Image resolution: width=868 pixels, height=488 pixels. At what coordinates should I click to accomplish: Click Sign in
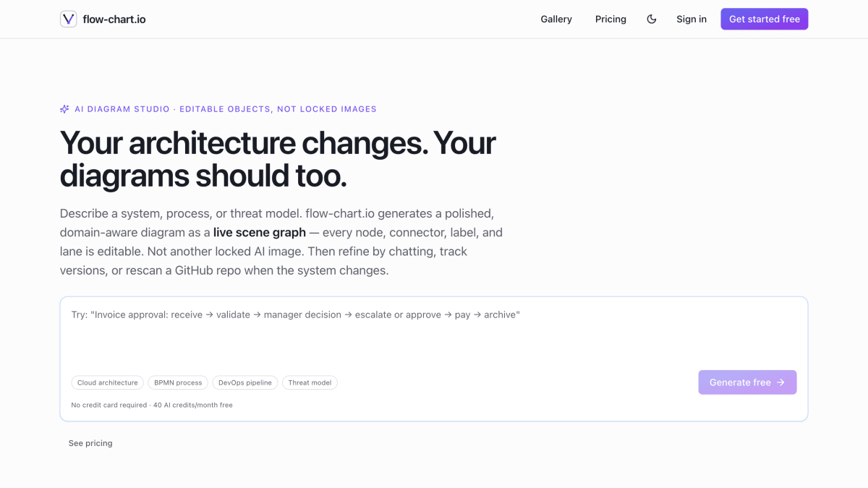[x=692, y=19]
